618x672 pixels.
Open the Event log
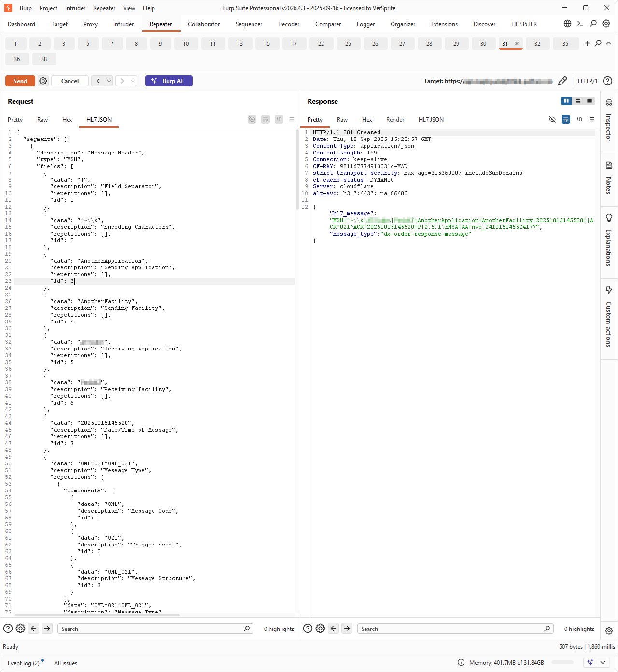pos(24,663)
